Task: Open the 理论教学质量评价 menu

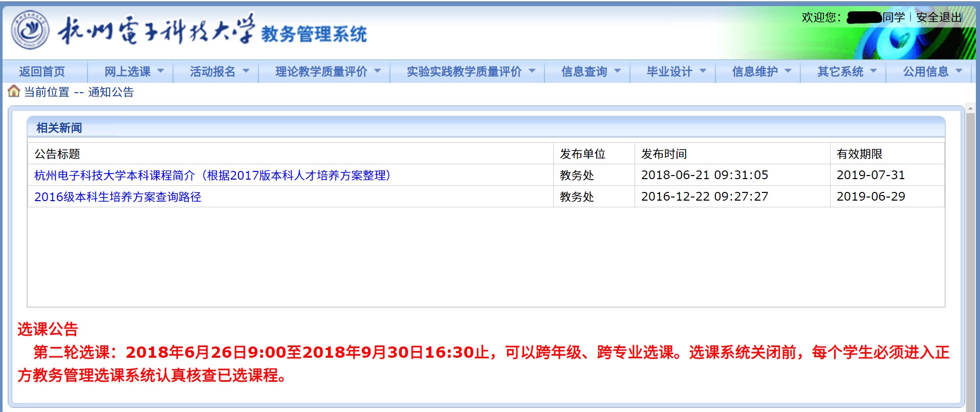Action: 321,72
